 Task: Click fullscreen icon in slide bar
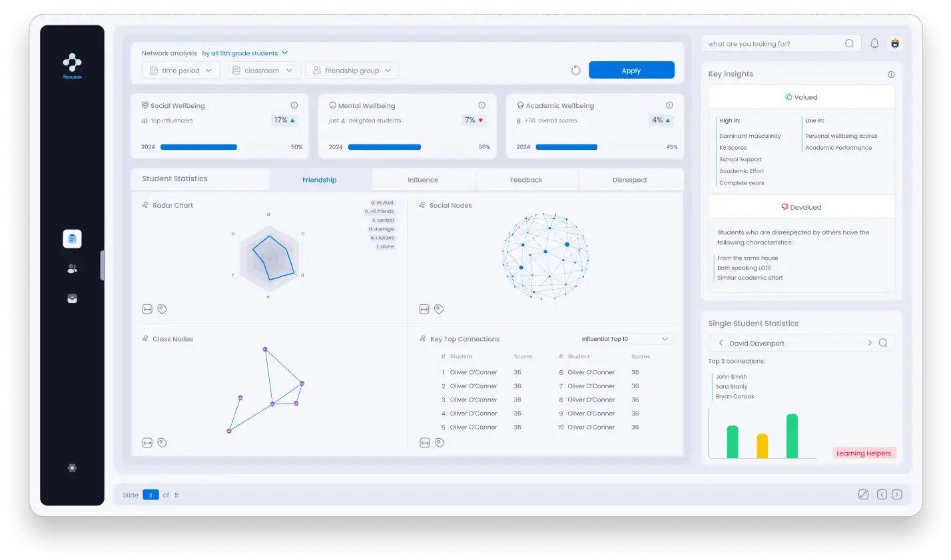point(863,495)
